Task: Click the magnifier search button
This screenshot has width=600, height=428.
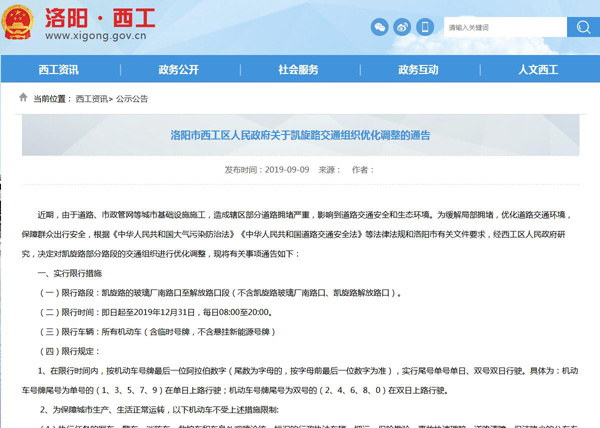Action: point(583,27)
